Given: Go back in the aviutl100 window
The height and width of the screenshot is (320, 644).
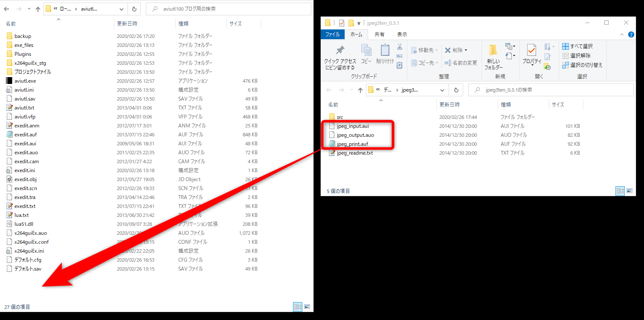Looking at the screenshot, I should (x=7, y=9).
